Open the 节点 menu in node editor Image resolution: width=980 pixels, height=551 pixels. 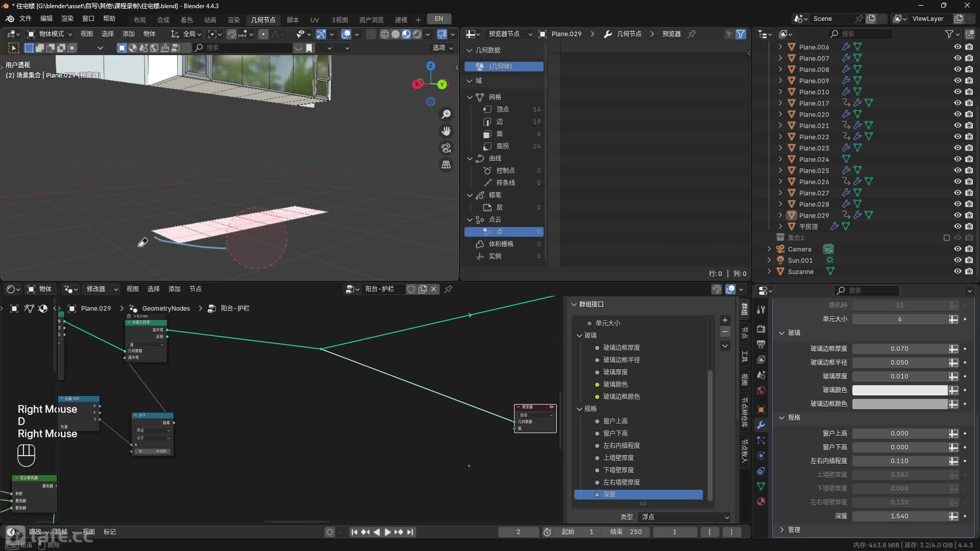tap(195, 289)
